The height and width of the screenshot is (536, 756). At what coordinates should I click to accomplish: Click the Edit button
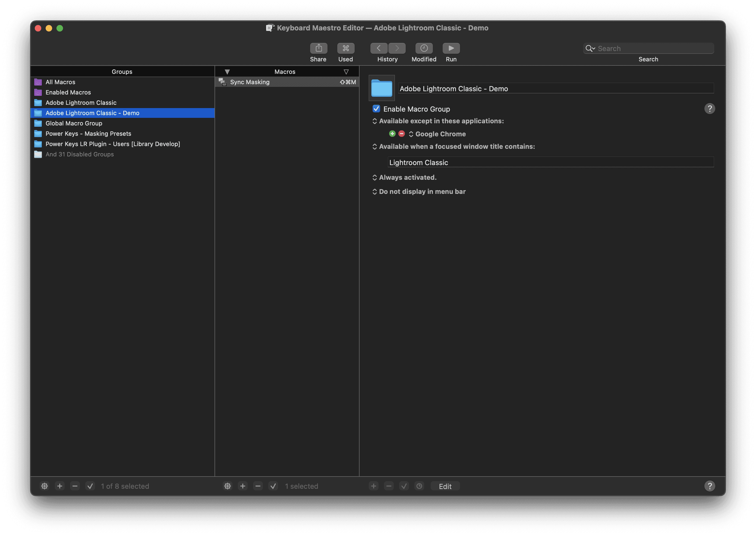point(445,486)
